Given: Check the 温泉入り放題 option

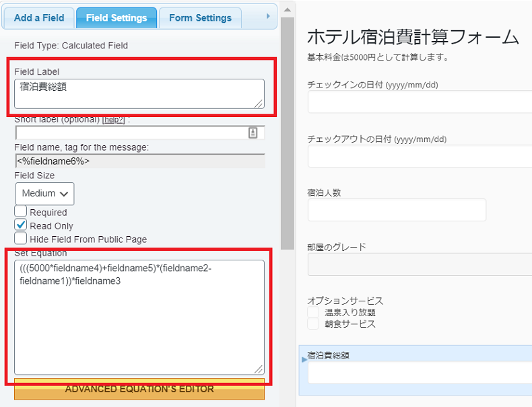Looking at the screenshot, I should (313, 312).
